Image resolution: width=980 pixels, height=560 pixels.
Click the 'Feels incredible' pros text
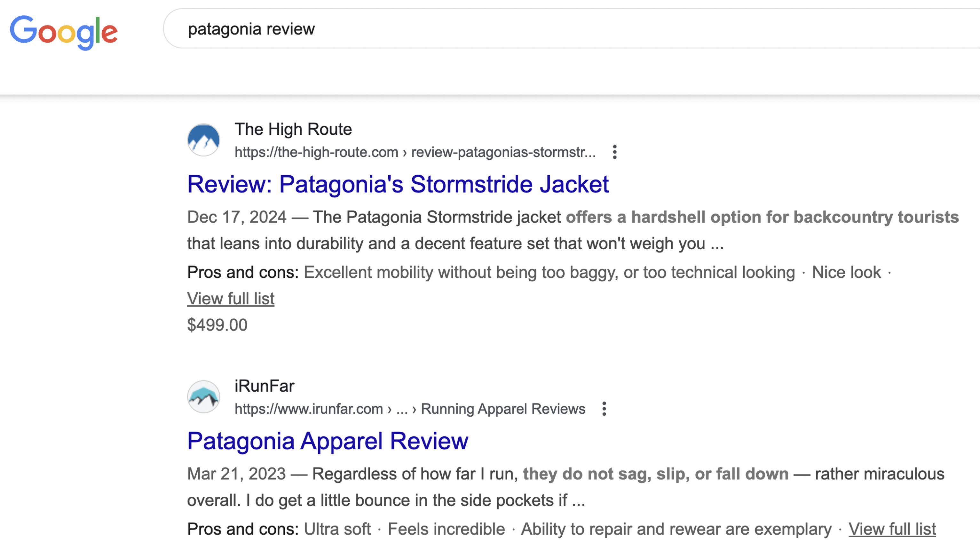(x=446, y=529)
